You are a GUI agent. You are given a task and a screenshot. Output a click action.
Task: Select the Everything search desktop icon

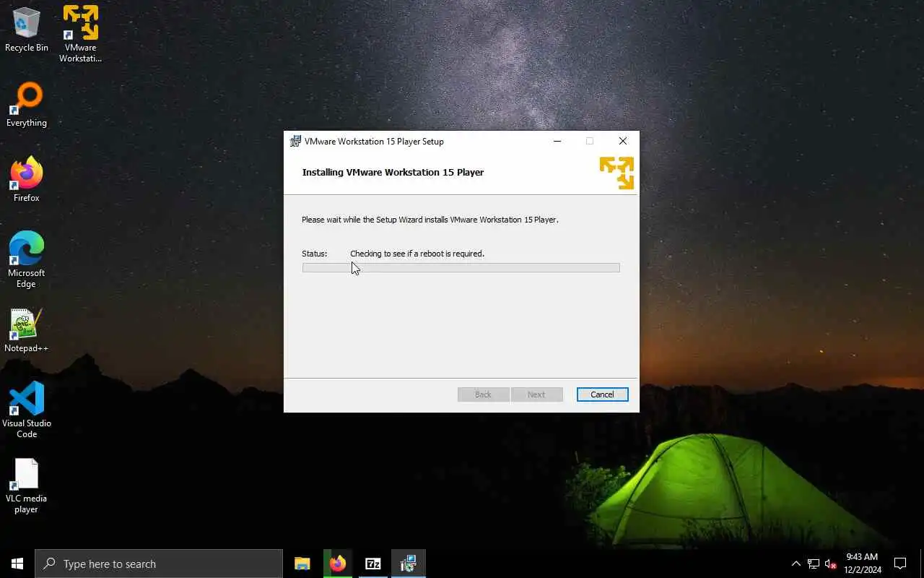[x=27, y=105]
